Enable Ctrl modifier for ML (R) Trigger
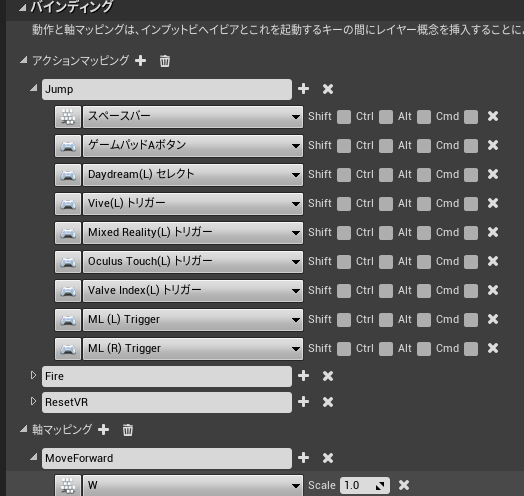Image resolution: width=524 pixels, height=496 pixels. coord(386,349)
